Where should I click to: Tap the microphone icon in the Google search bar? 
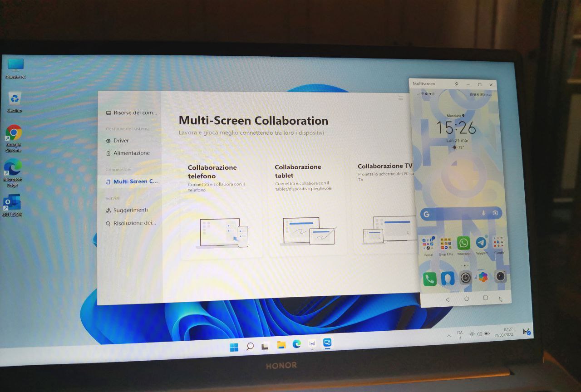(483, 214)
